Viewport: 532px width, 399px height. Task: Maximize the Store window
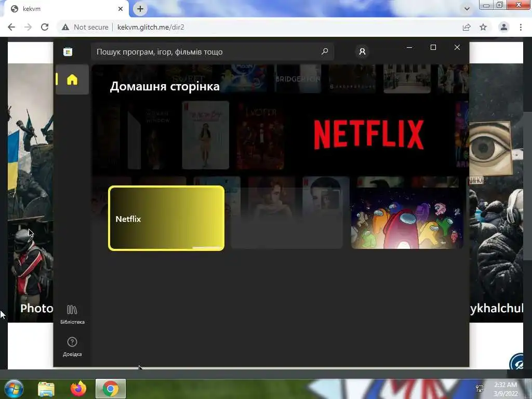tap(433, 47)
